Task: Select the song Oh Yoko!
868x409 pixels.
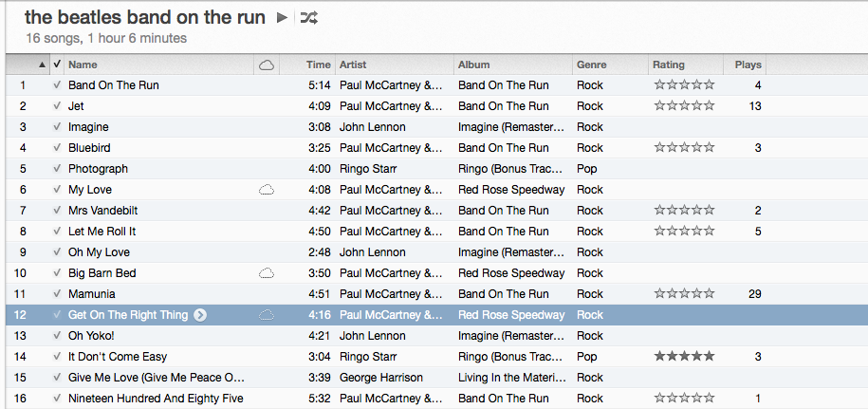Action: (91, 336)
